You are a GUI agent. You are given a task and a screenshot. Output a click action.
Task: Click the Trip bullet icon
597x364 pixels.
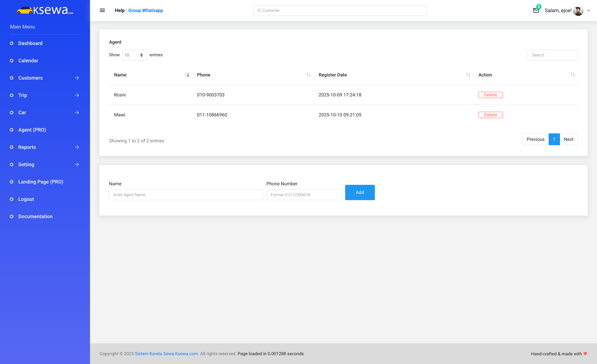pyautogui.click(x=12, y=95)
